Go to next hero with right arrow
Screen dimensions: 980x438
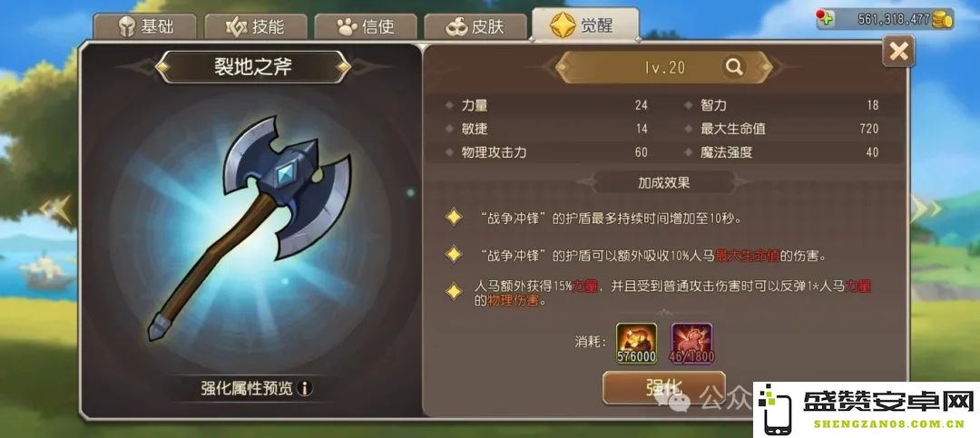coord(925,209)
